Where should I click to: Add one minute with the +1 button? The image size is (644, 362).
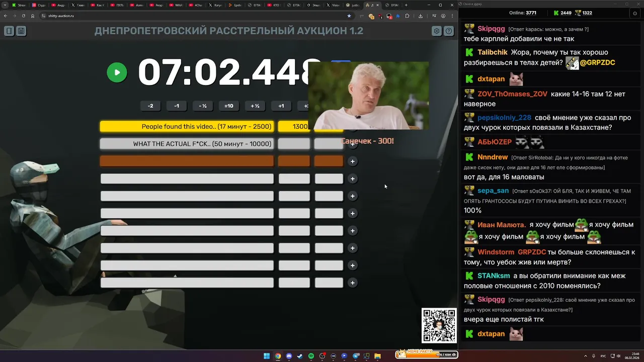point(281,106)
